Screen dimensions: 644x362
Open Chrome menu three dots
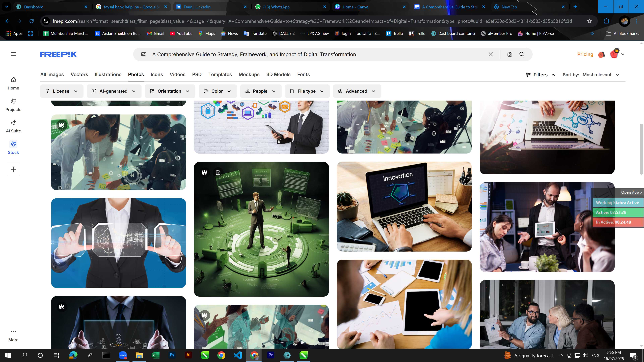637,21
